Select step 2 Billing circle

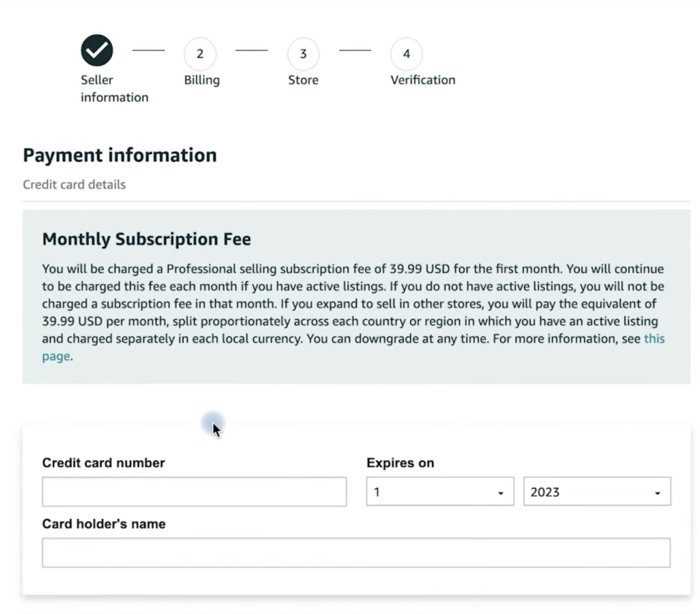coord(200,53)
